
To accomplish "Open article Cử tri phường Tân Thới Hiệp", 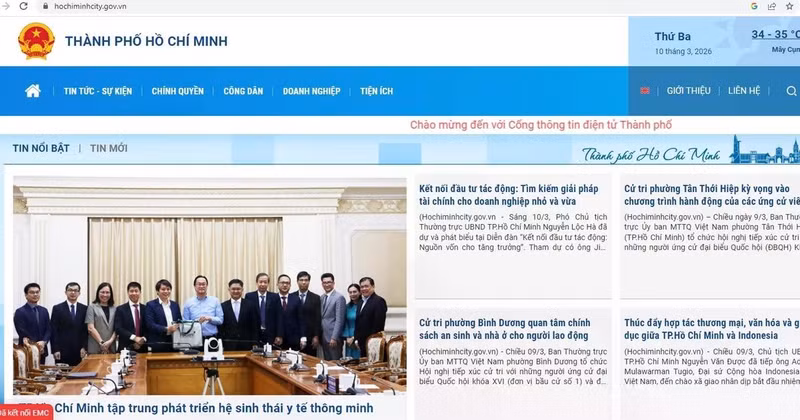I will click(x=712, y=195).
